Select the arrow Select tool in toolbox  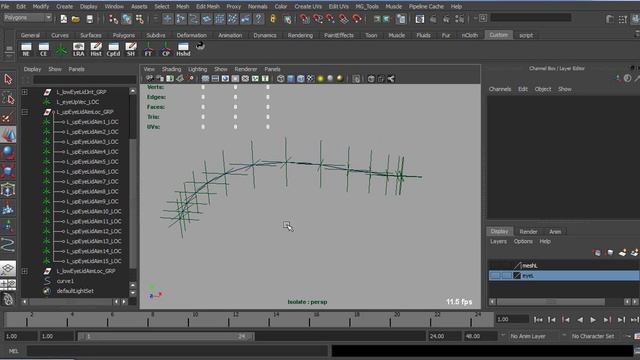[8, 79]
